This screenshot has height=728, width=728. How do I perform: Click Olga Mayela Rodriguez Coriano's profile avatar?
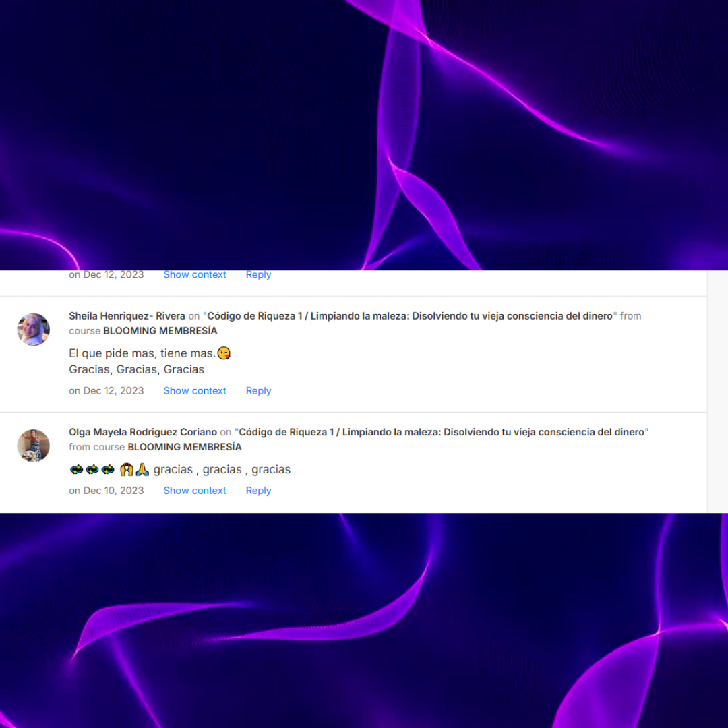(34, 446)
